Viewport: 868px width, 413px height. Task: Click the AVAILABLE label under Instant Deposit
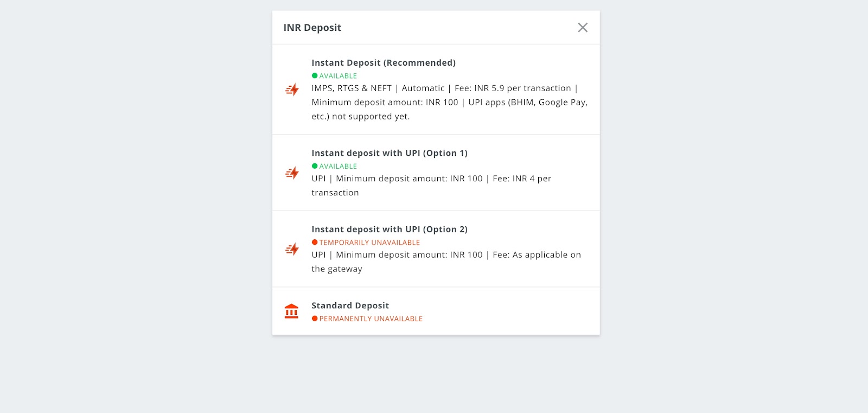pos(337,75)
